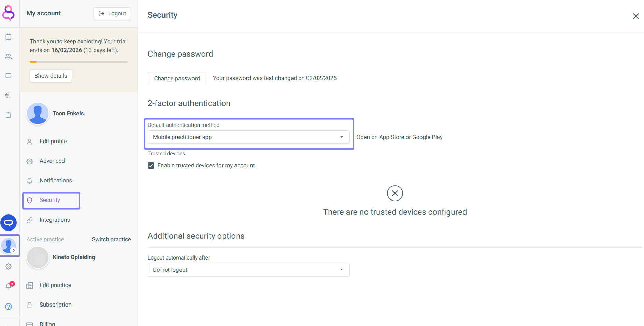Open the help question mark icon
Viewport: 644px width, 326px height.
[x=9, y=307]
